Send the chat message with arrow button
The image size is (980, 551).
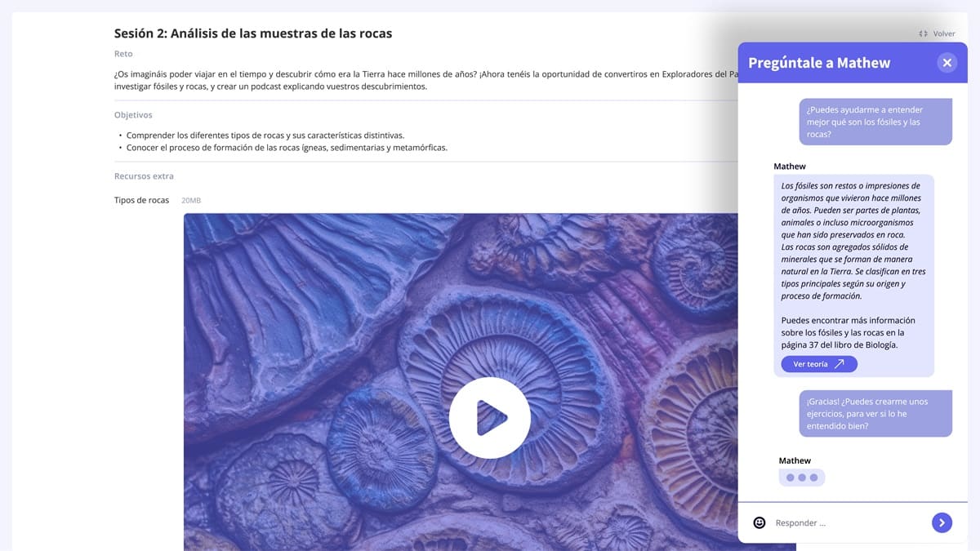pos(942,522)
